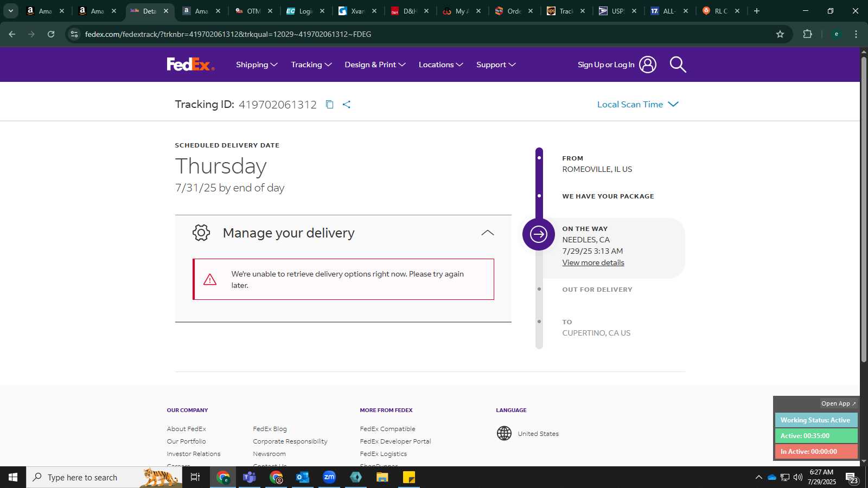868x488 pixels.
Task: Click Open App in the status widget
Action: click(838, 403)
